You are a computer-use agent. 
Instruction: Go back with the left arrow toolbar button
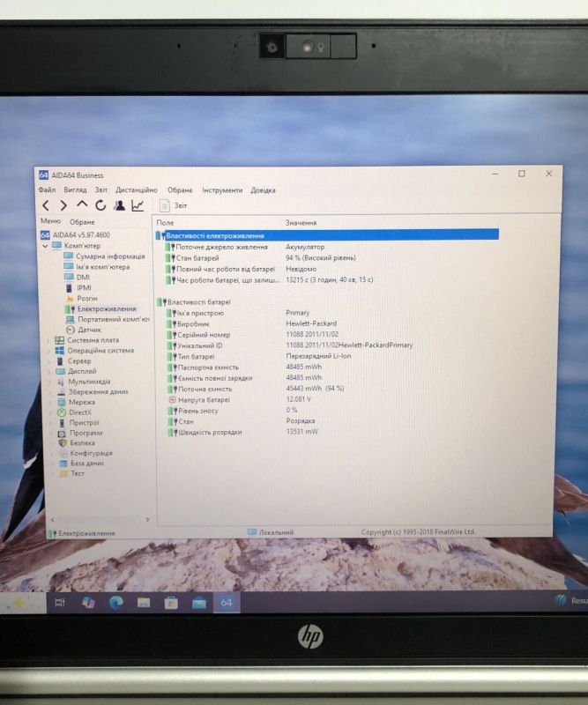(x=46, y=205)
